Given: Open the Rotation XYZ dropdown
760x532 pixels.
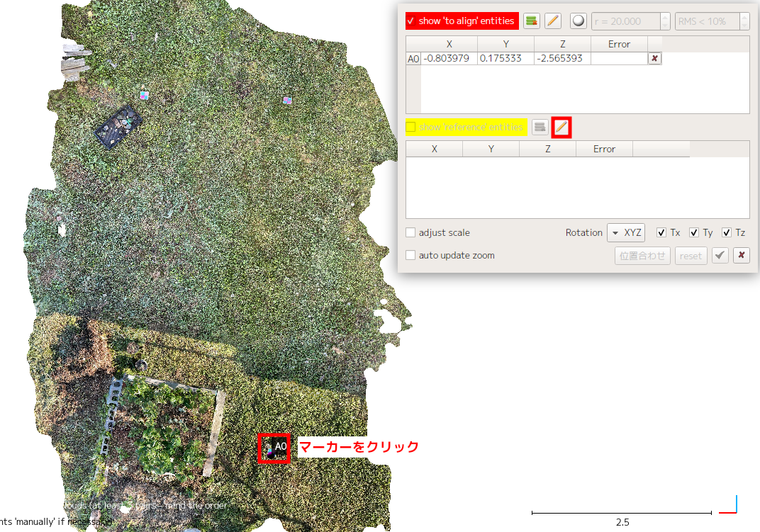Looking at the screenshot, I should [x=626, y=232].
